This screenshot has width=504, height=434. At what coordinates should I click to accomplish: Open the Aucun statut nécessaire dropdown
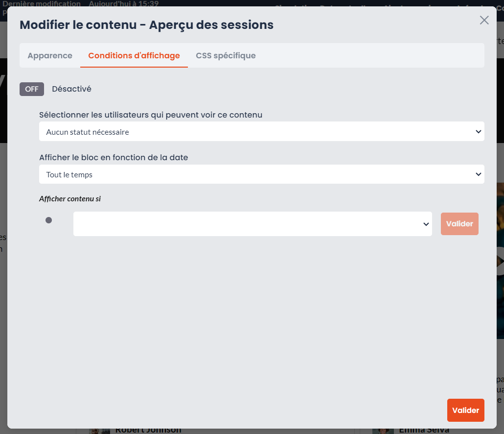[262, 132]
